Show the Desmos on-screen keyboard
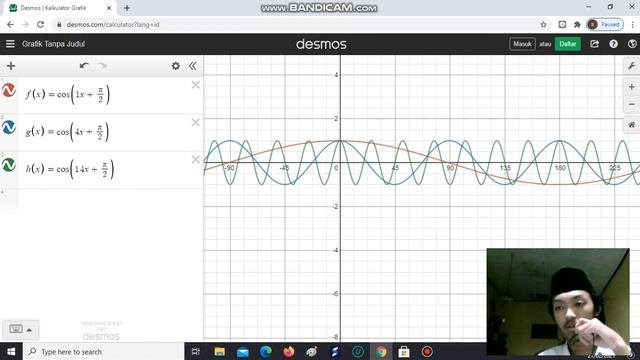 coord(16,329)
